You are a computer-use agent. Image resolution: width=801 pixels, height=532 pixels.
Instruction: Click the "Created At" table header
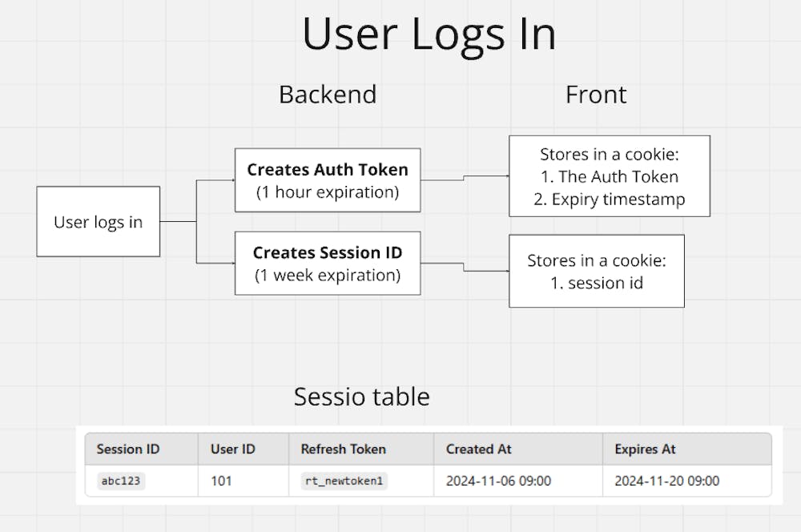478,449
